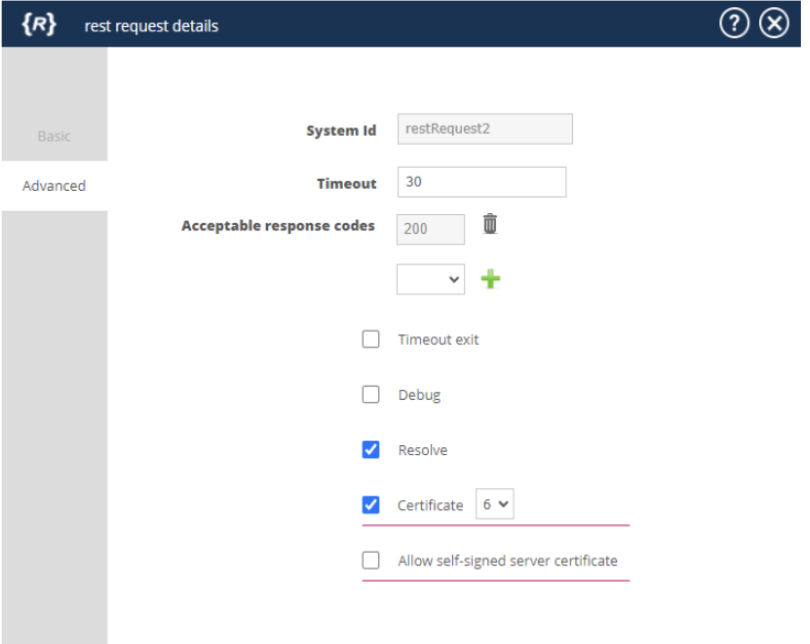
Task: Allow self-signed server certificate checkbox
Action: point(371,560)
